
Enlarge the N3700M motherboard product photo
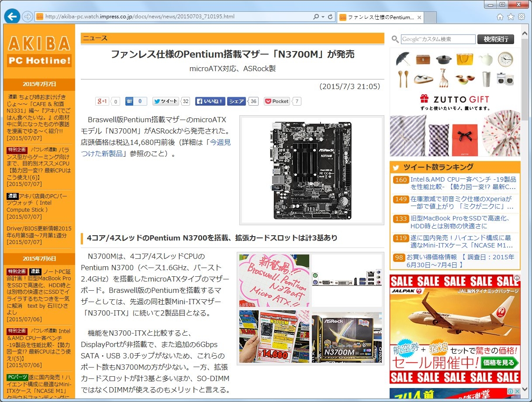312,170
